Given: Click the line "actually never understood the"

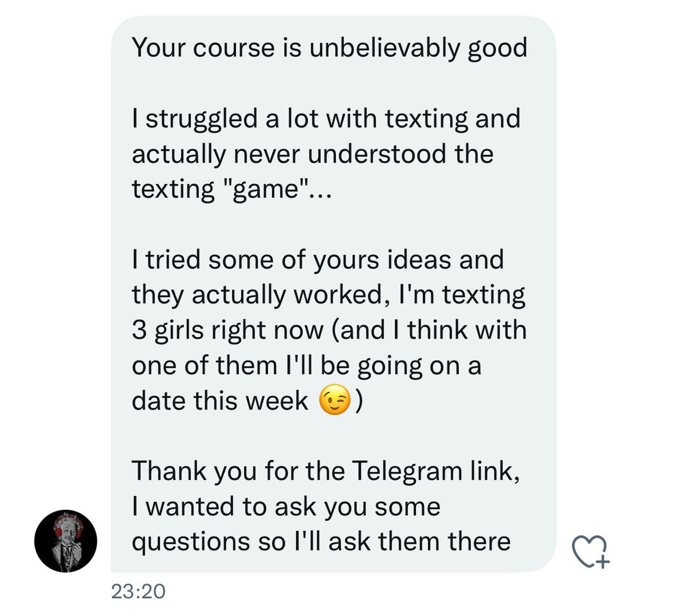Looking at the screenshot, I should click(312, 154).
